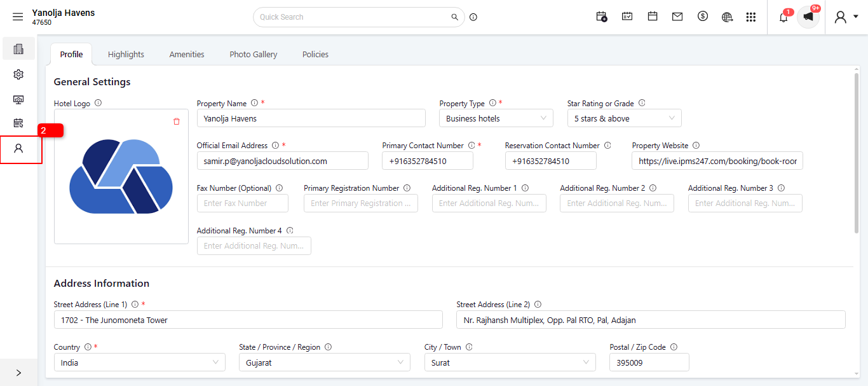Image resolution: width=868 pixels, height=386 pixels.
Task: Click info icon next to Property Website
Action: (x=696, y=146)
